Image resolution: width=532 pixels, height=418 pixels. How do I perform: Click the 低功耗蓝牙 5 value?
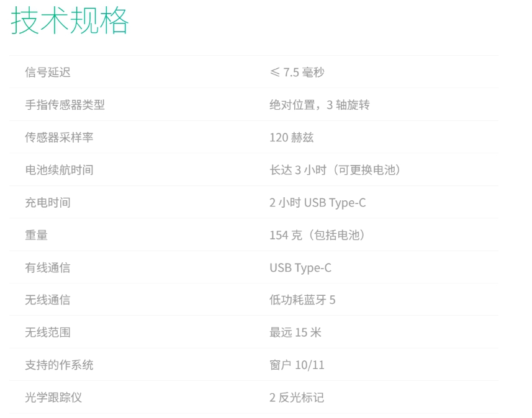(x=302, y=300)
